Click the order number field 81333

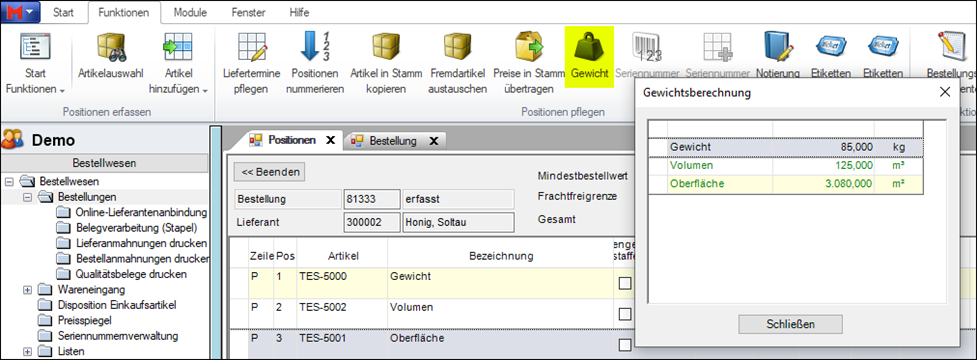tap(371, 200)
